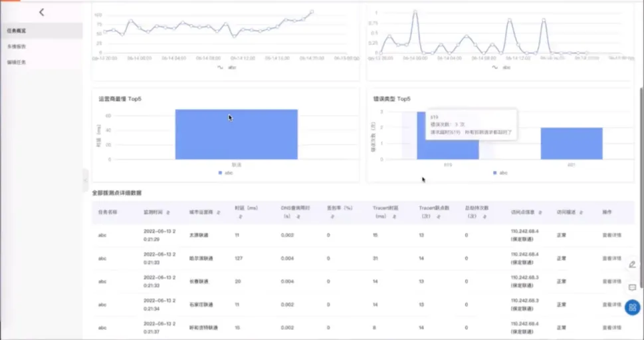Sort table by 城市运营商 column icon
This screenshot has height=340, width=644.
pos(219,212)
